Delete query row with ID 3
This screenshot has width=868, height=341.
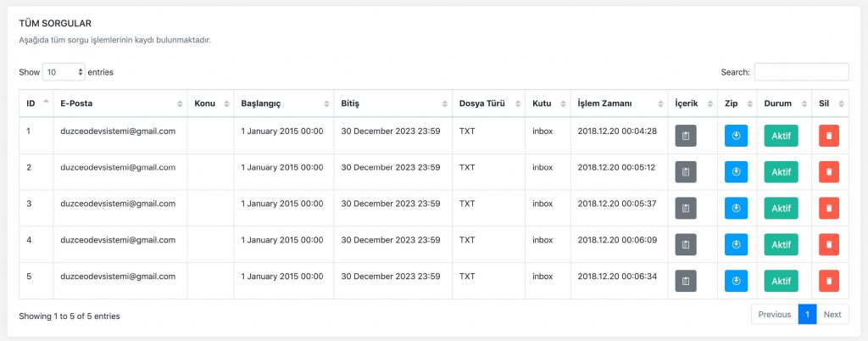(829, 208)
